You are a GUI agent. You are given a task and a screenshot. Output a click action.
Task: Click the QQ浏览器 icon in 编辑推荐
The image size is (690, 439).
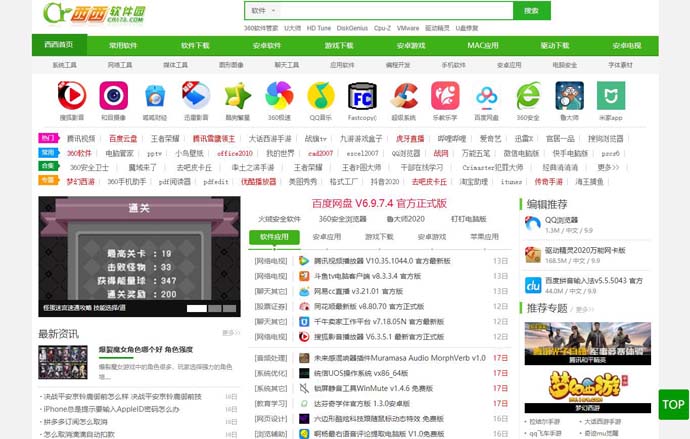click(x=533, y=224)
